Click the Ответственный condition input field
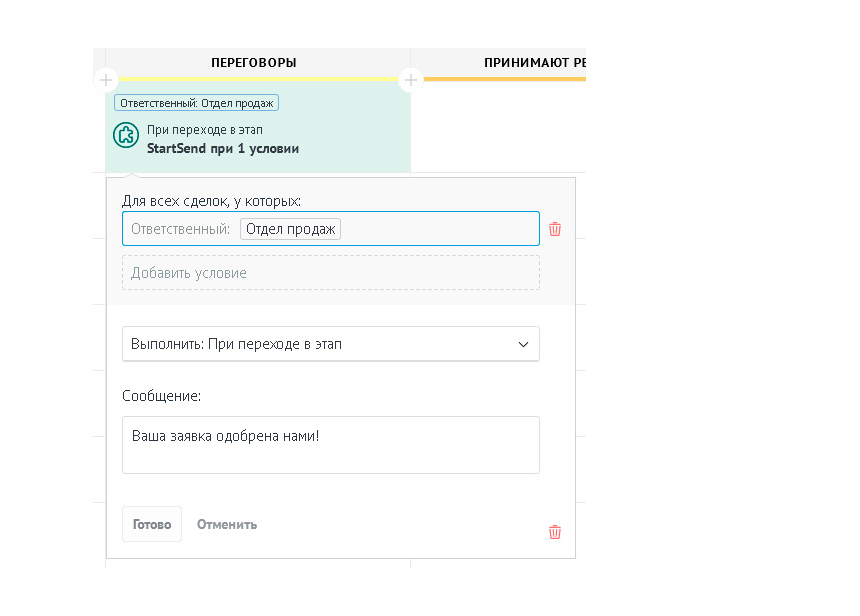This screenshot has width=860, height=616. pyautogui.click(x=440, y=229)
